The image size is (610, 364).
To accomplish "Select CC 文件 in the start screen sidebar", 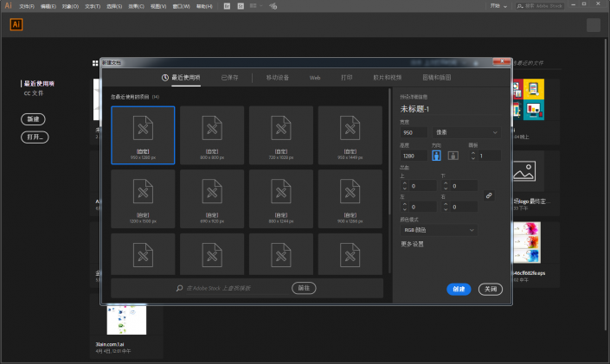I will pos(34,93).
